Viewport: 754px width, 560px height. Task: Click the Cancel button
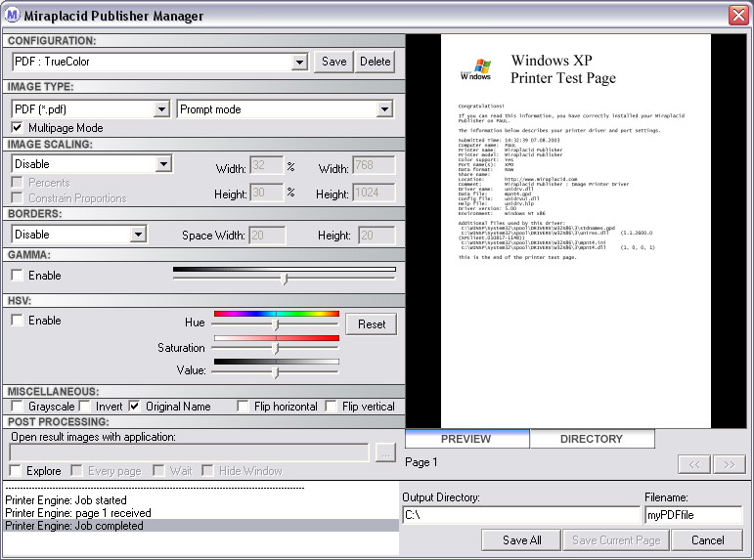pyautogui.click(x=707, y=540)
